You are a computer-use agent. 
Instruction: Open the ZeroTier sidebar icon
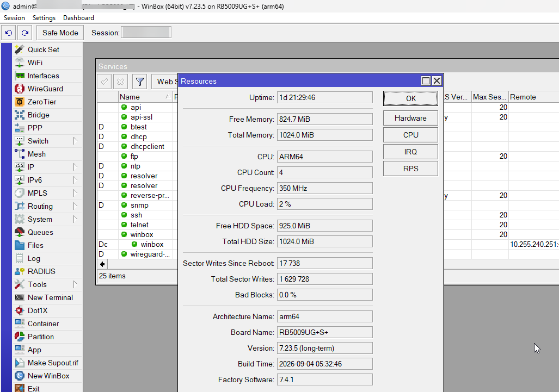(19, 102)
